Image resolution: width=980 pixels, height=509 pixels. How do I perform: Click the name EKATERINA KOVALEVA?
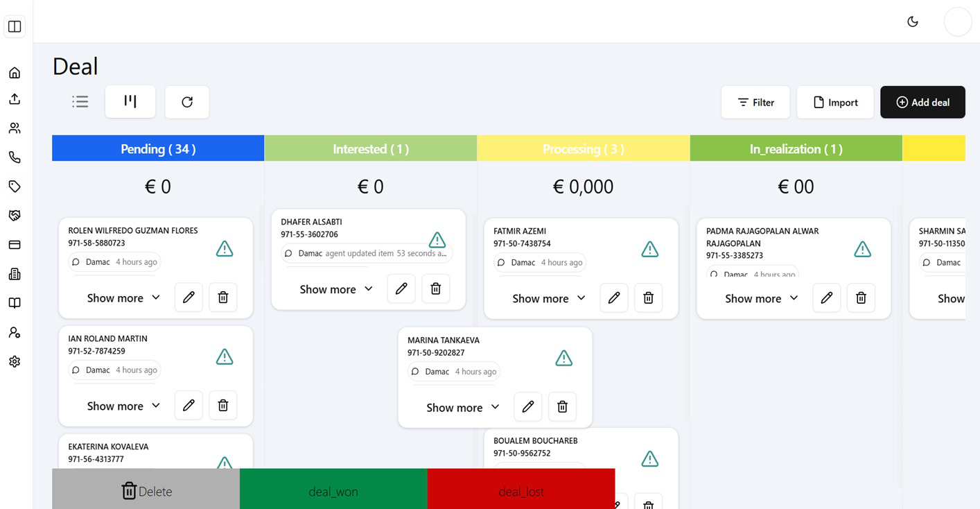(x=108, y=447)
